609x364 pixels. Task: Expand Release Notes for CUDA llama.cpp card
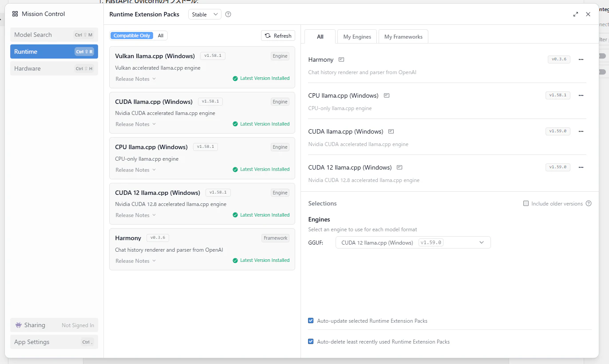136,124
